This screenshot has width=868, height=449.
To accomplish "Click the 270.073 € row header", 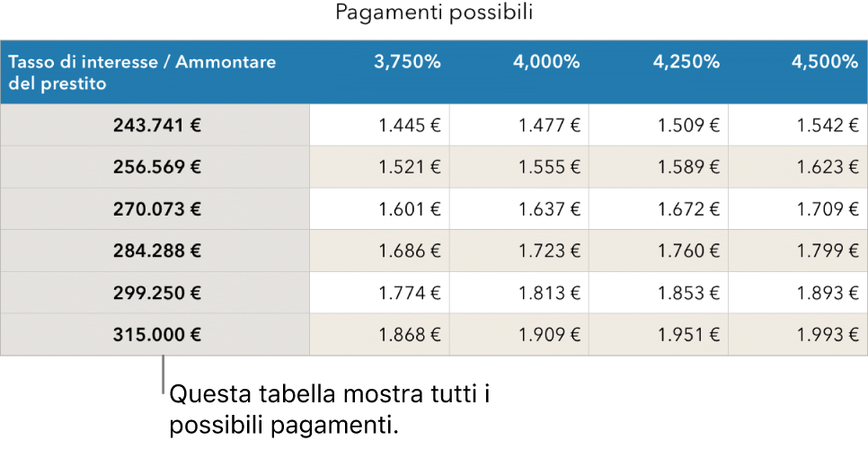I will pyautogui.click(x=156, y=209).
